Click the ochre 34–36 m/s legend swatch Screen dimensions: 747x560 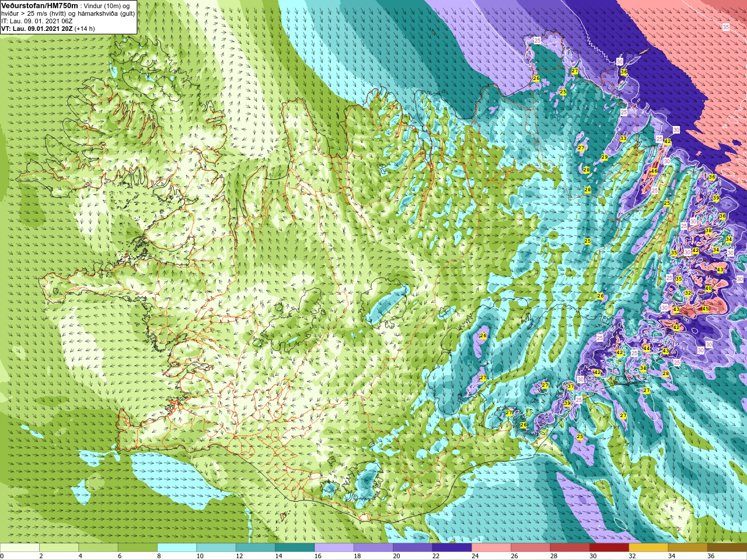click(687, 548)
